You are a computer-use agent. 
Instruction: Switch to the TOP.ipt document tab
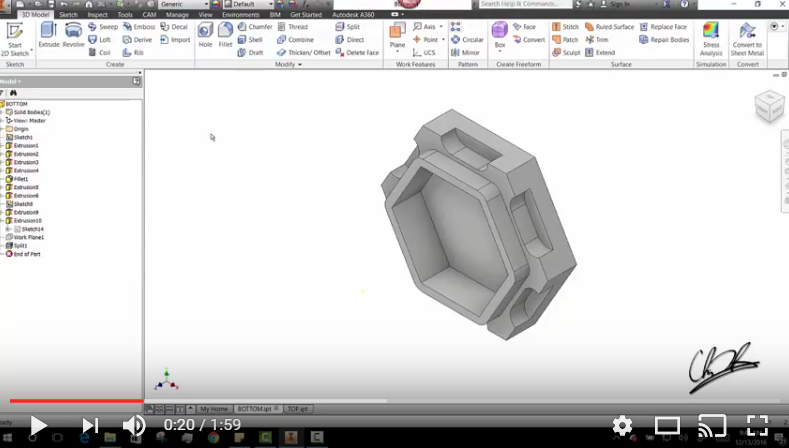(297, 409)
